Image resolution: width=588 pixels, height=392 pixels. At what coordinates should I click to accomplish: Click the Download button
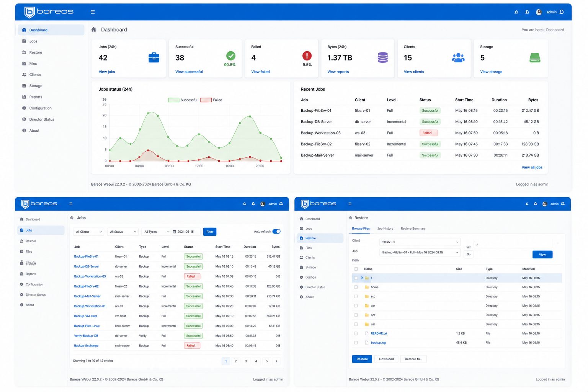coord(386,359)
